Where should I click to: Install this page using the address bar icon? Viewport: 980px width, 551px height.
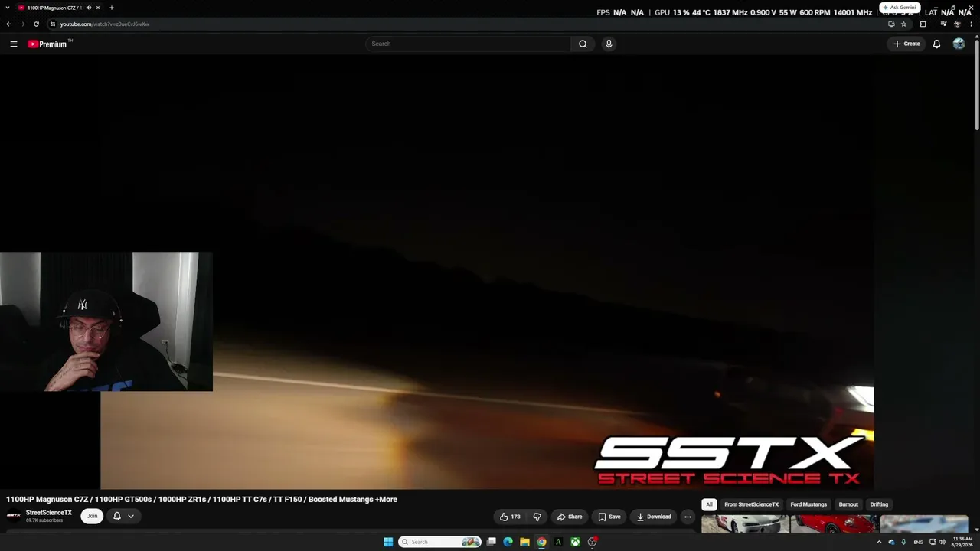click(x=891, y=24)
